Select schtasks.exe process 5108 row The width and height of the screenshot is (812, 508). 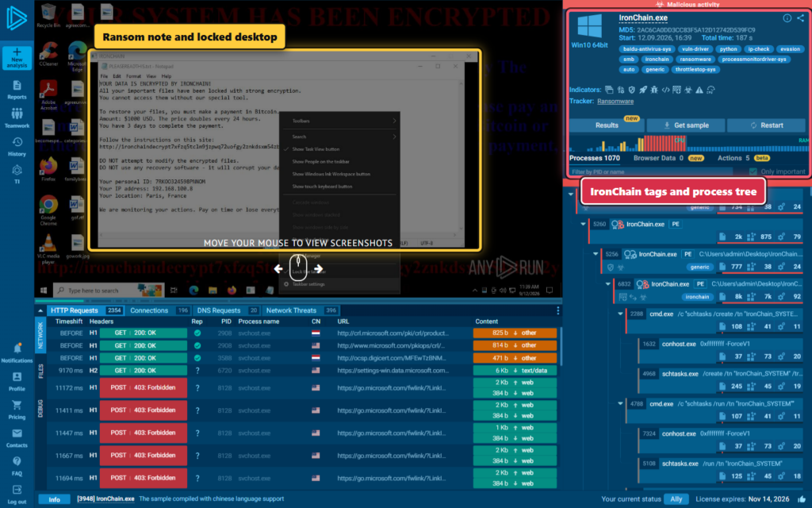click(x=720, y=470)
